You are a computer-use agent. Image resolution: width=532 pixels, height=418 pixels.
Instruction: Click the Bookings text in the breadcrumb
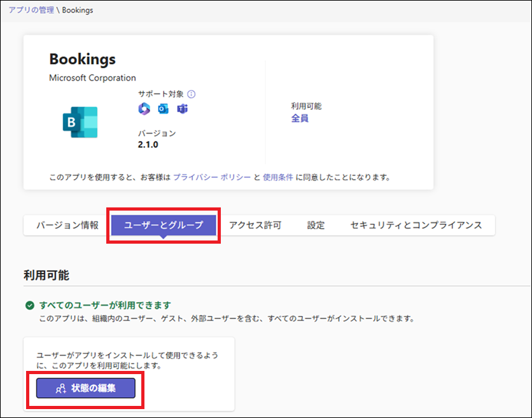click(78, 10)
